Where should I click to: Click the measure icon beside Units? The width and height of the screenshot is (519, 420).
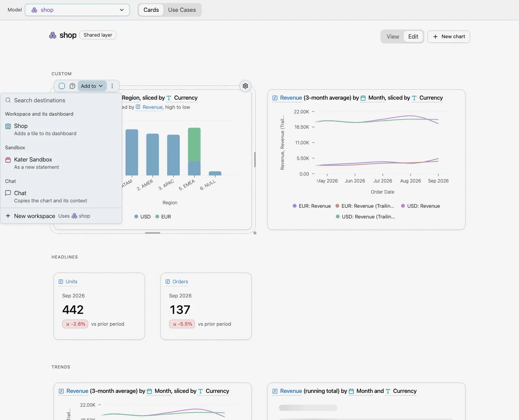[x=61, y=282]
